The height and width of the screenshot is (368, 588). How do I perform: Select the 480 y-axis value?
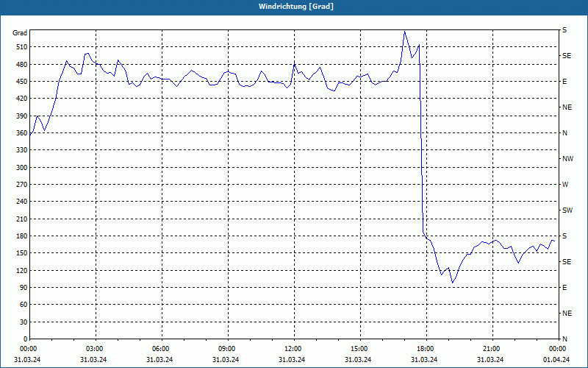21,64
